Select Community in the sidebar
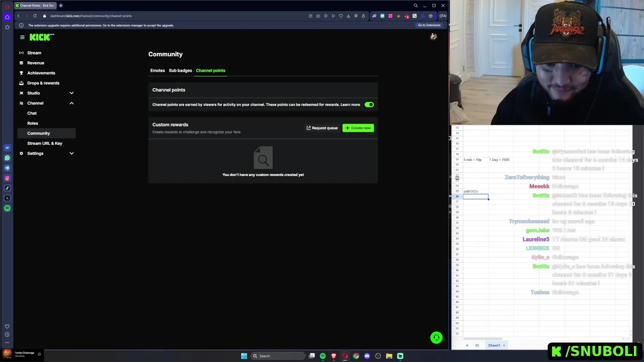The image size is (644, 362). point(46,133)
